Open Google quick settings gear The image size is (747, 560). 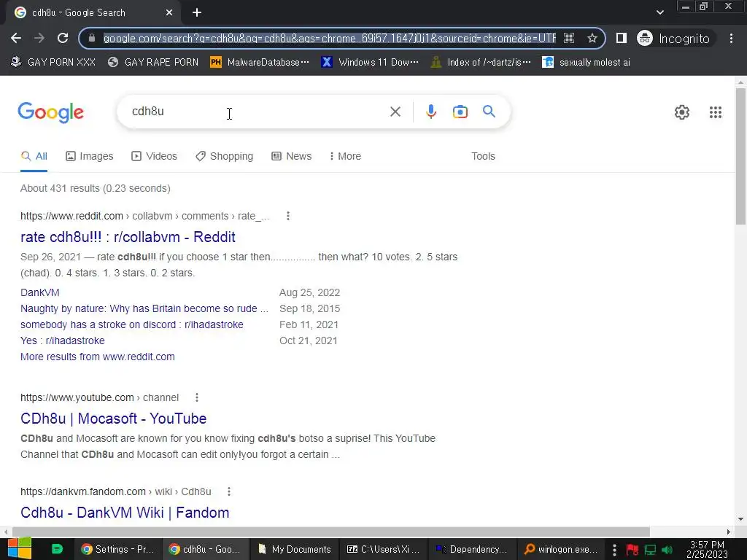(682, 112)
